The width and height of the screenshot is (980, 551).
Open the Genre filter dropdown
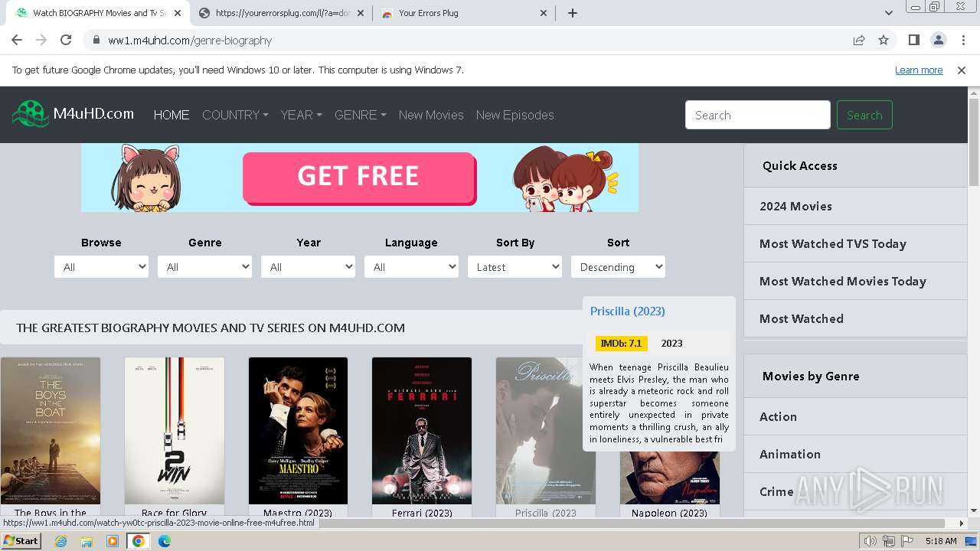(x=204, y=267)
